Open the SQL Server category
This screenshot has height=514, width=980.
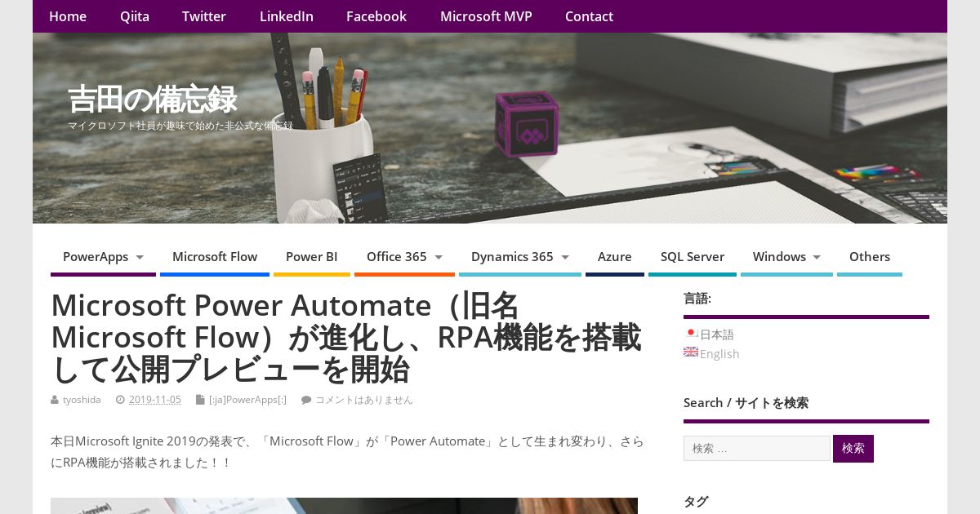click(x=693, y=257)
